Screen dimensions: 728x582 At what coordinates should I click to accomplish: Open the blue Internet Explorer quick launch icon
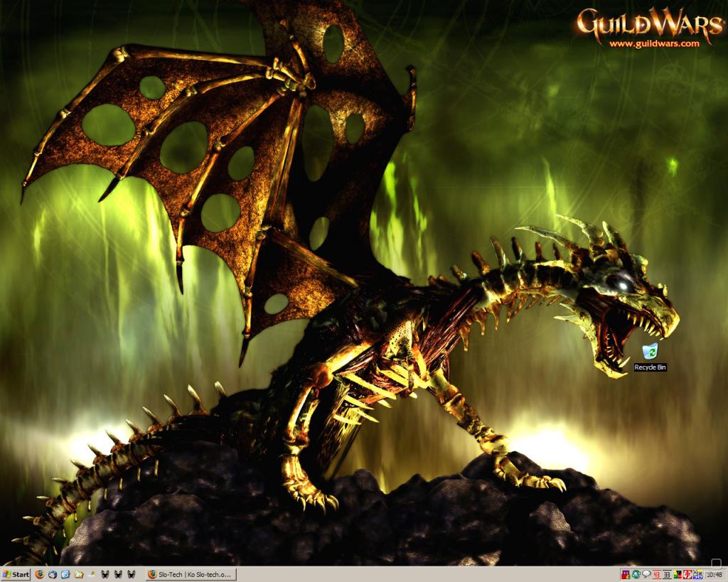tap(65, 574)
